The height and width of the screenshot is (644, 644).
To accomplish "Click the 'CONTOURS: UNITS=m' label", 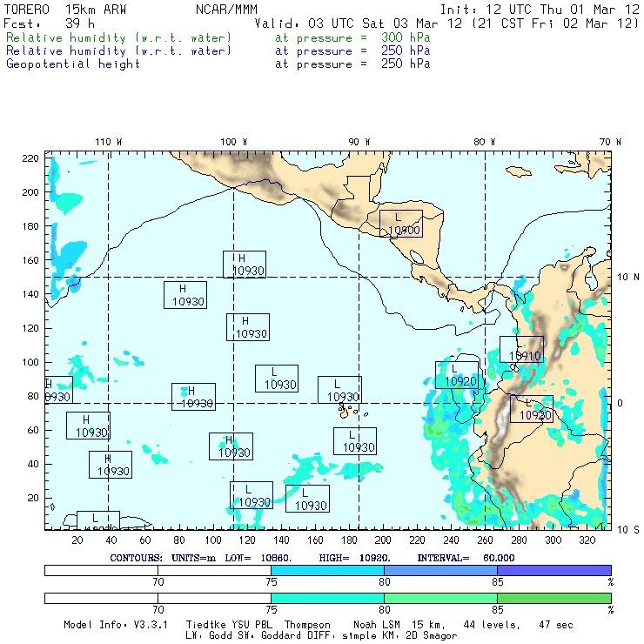I will click(163, 558).
